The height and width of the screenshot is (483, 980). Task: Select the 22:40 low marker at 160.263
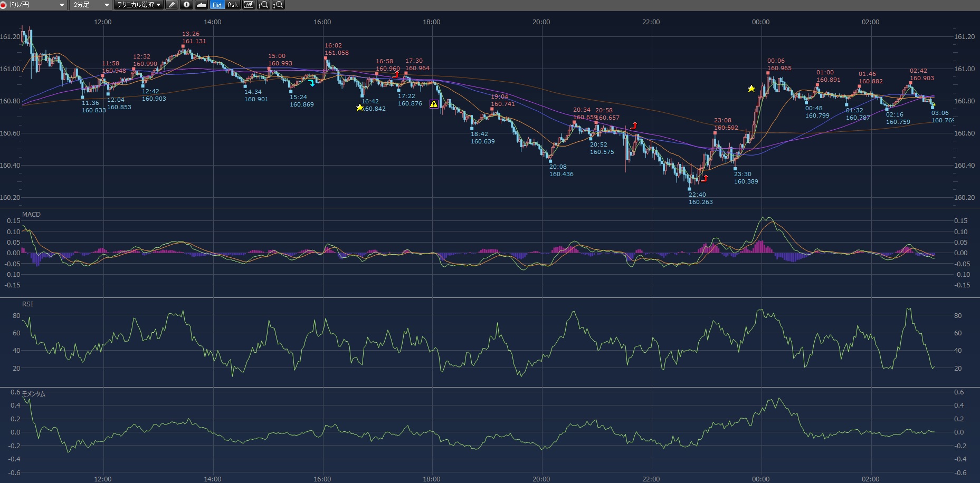[689, 188]
